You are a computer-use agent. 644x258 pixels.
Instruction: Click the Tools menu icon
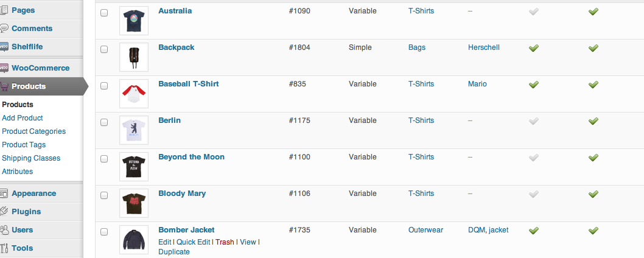(4, 248)
